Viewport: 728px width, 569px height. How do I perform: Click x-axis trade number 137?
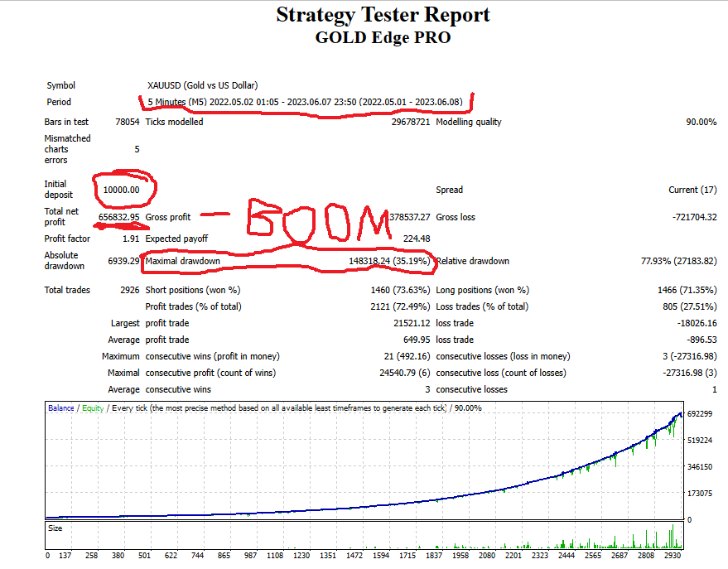tap(65, 556)
